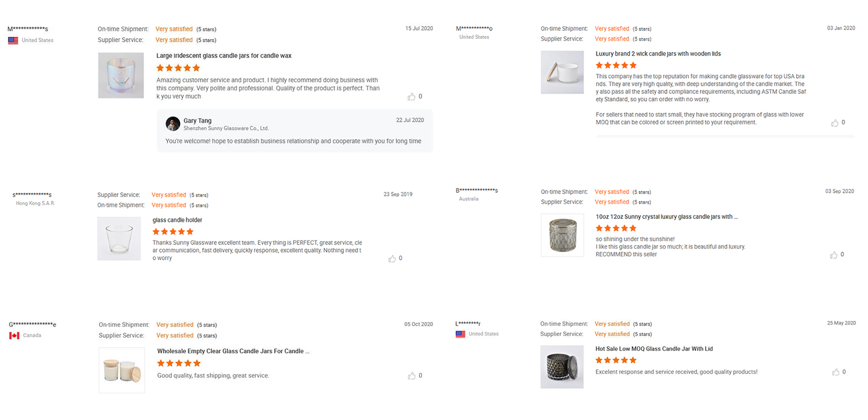Open "Hot Sale Low MOQ Glass Candle Jar" link
Screen dimensions: 868x420
pos(654,349)
